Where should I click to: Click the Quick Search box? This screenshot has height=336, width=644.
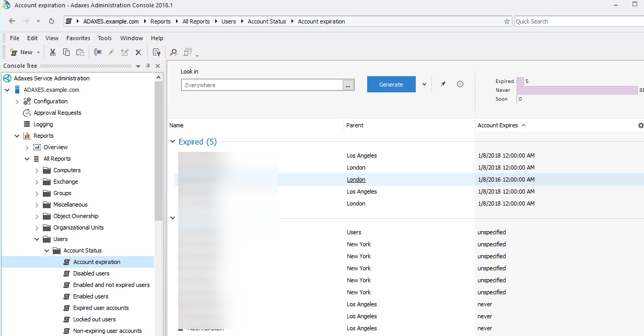[579, 21]
